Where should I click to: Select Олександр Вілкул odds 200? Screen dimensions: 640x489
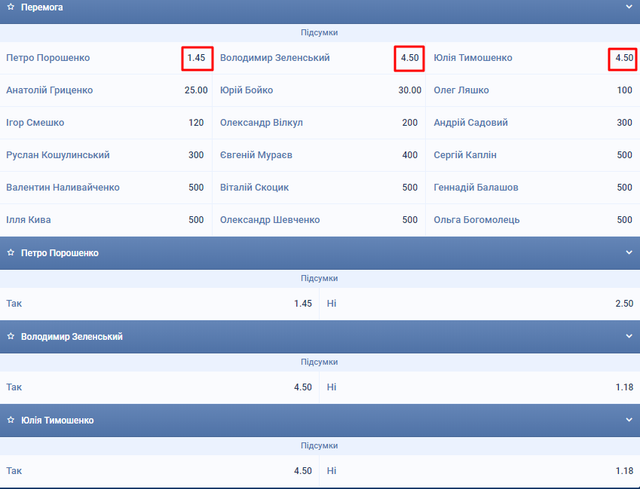pos(409,123)
